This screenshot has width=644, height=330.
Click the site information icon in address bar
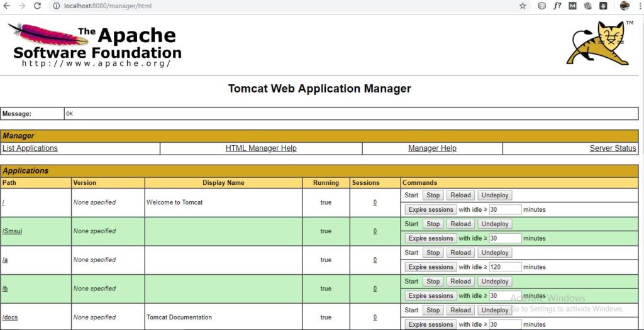coord(56,6)
